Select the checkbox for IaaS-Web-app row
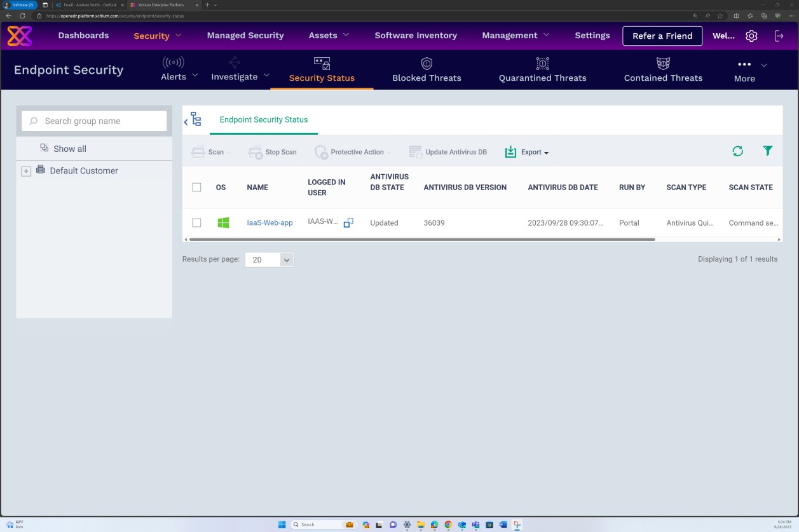 pyautogui.click(x=196, y=223)
